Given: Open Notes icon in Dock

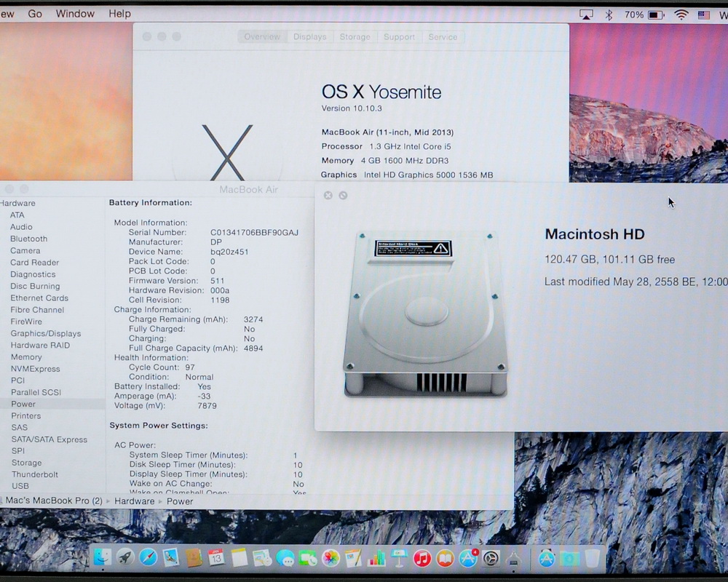Looking at the screenshot, I should pos(239,557).
